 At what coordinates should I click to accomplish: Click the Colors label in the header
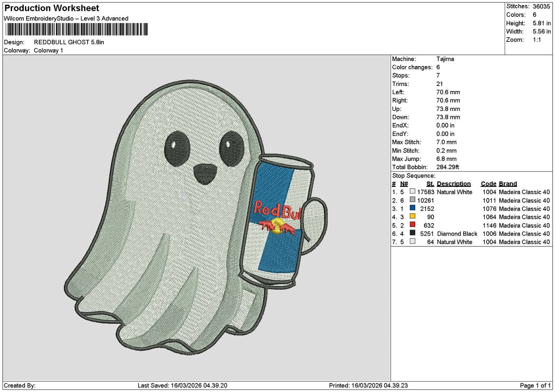pos(516,15)
